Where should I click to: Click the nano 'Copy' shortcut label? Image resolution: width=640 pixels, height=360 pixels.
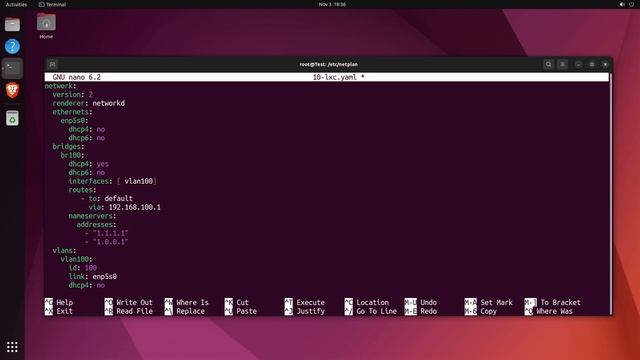(488, 311)
